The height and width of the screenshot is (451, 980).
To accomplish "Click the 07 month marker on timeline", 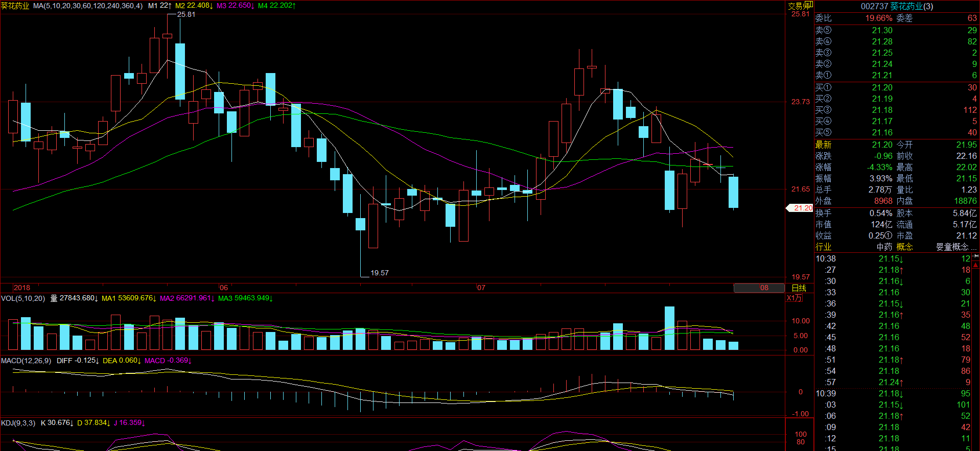I will pos(481,288).
